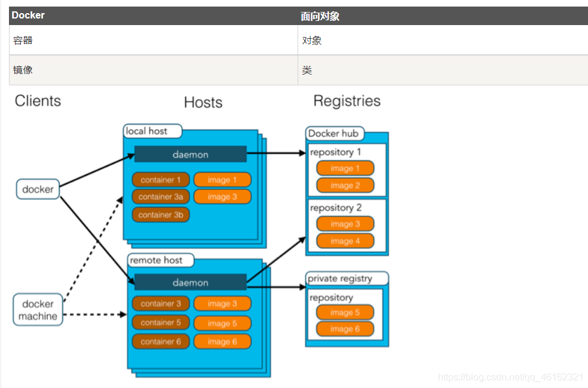Click the repository label in private registry
588x388 pixels.
(332, 297)
